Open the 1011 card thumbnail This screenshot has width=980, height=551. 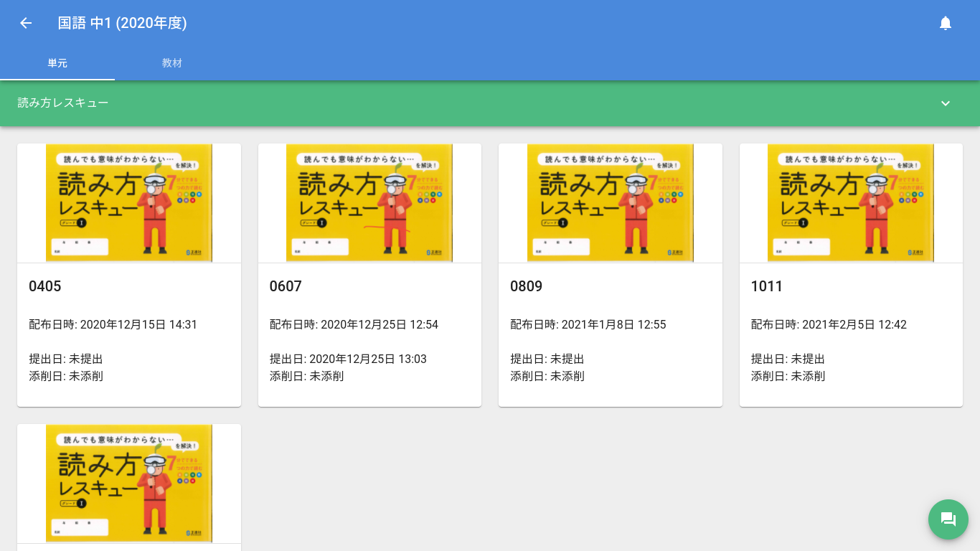pos(851,203)
